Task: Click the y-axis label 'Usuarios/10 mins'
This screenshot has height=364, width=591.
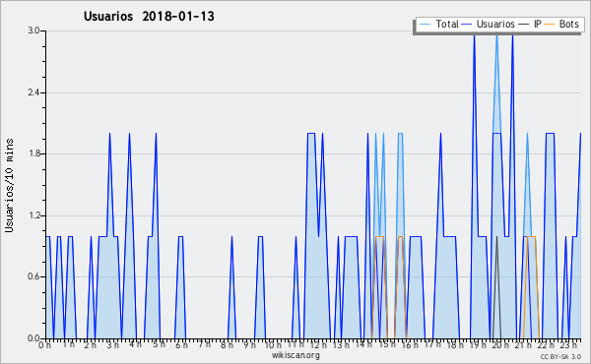Action: coord(10,186)
